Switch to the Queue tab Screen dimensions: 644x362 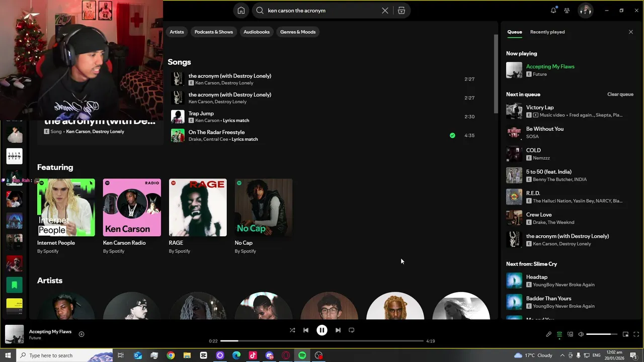coord(514,32)
